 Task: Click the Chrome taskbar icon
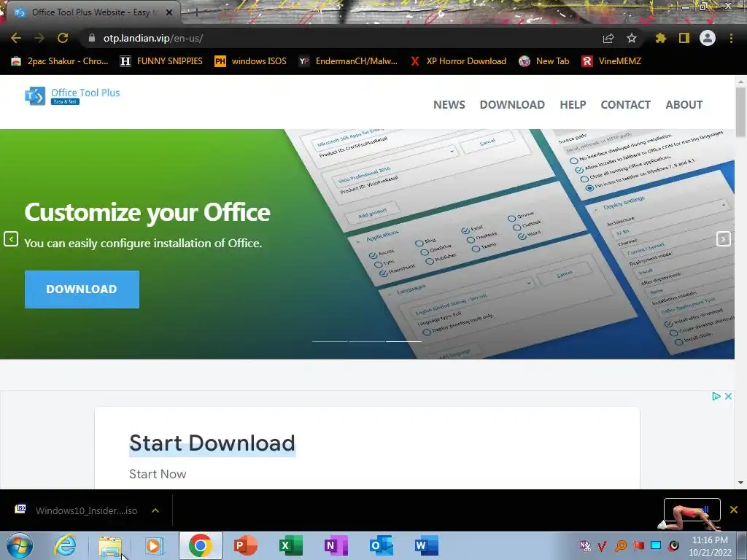201,545
